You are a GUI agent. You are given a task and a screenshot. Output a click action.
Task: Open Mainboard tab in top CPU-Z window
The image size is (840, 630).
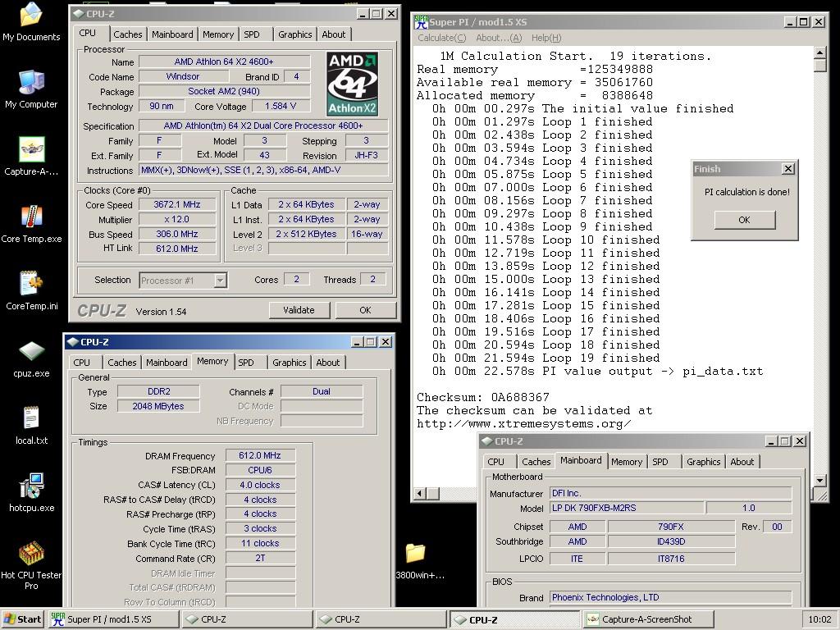(x=172, y=34)
